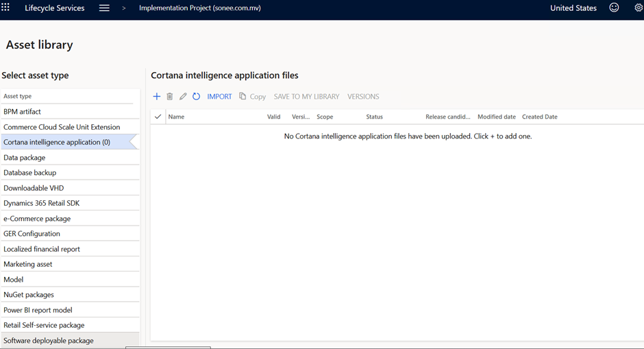Click the Asset library page title
Viewport: 644px width, 349px height.
point(40,45)
